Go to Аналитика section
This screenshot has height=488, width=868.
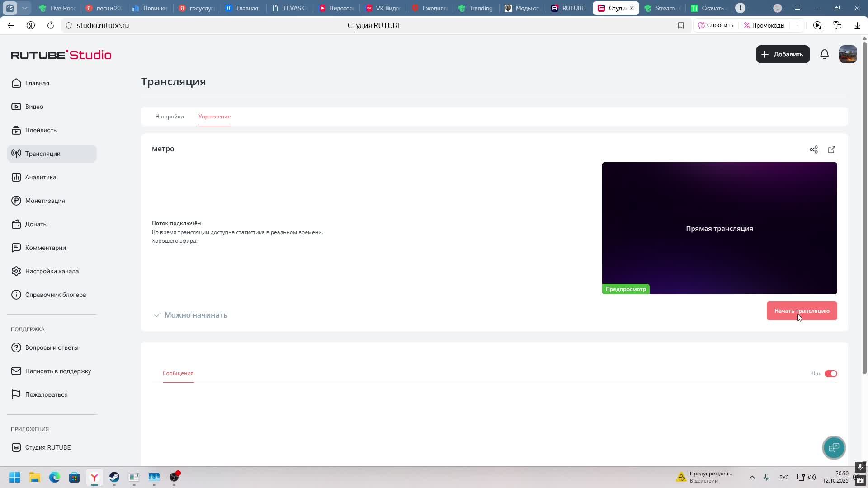coord(40,177)
